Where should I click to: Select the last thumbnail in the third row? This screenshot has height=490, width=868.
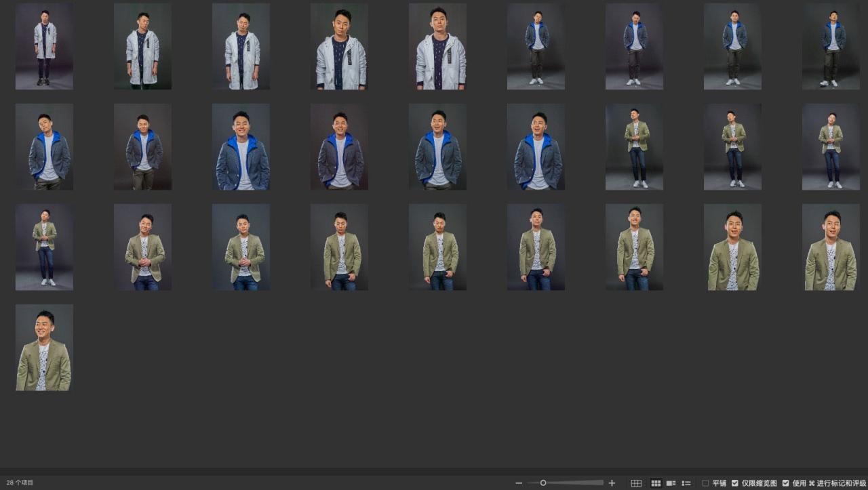point(831,247)
